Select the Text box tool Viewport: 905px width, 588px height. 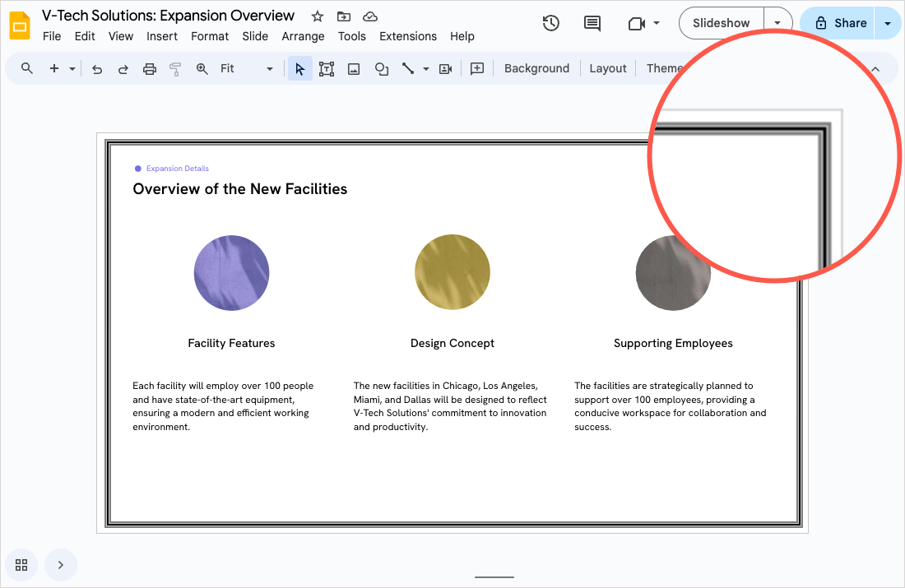click(x=327, y=69)
